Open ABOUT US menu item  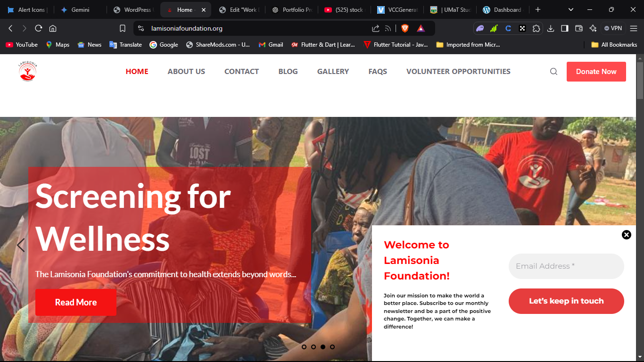(x=186, y=72)
